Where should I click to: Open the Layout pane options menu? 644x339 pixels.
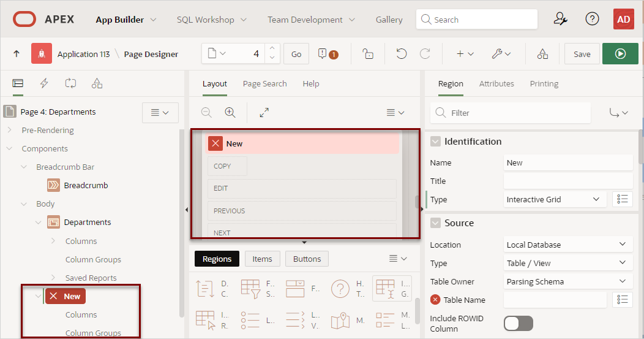click(x=395, y=112)
